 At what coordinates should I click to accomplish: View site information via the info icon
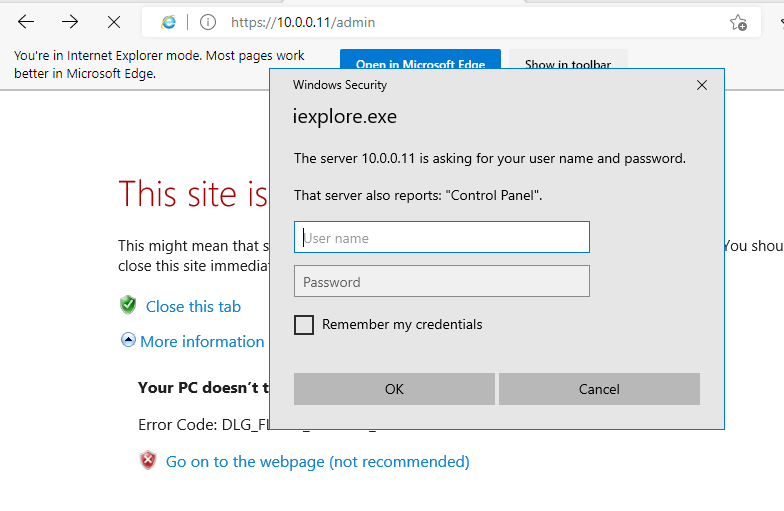207,22
